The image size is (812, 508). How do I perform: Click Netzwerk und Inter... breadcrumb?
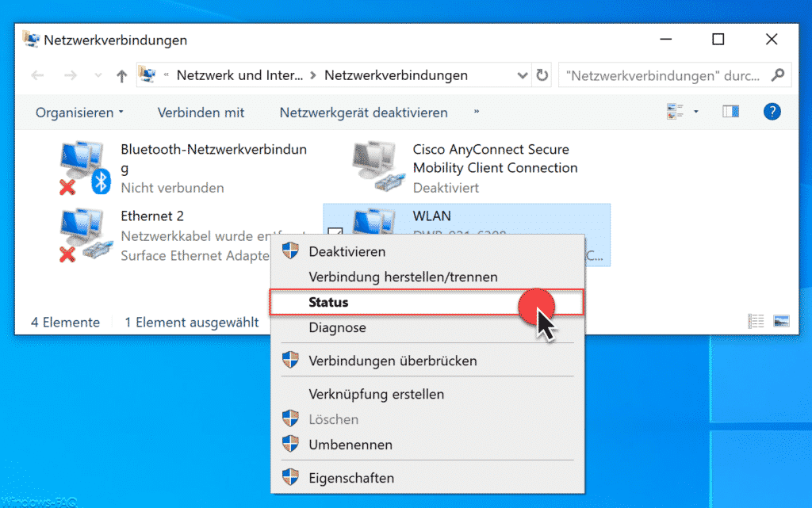pyautogui.click(x=239, y=75)
